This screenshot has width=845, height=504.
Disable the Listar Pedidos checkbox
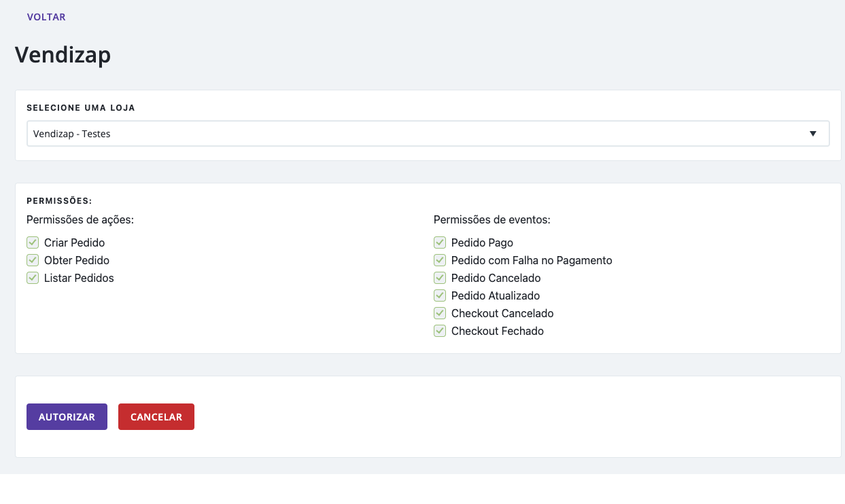33,278
